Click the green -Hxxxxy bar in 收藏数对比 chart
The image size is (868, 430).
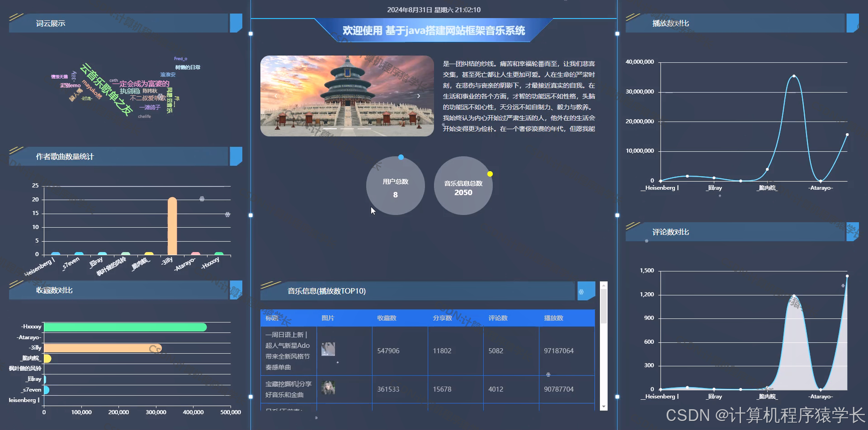click(125, 327)
